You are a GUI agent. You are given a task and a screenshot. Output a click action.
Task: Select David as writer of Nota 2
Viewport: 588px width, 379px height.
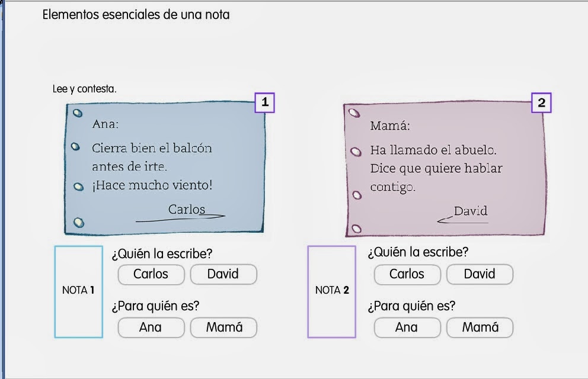(x=480, y=274)
